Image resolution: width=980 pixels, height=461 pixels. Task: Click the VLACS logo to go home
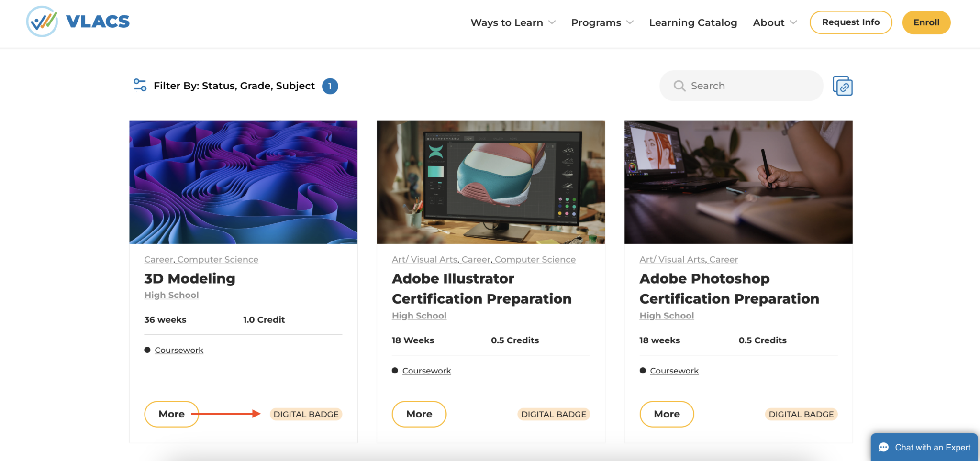point(78,22)
